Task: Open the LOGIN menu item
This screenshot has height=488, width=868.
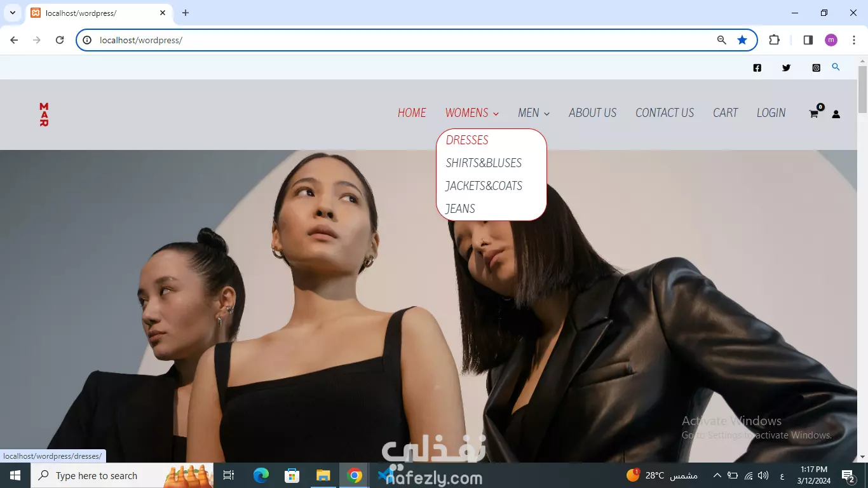Action: (x=771, y=112)
